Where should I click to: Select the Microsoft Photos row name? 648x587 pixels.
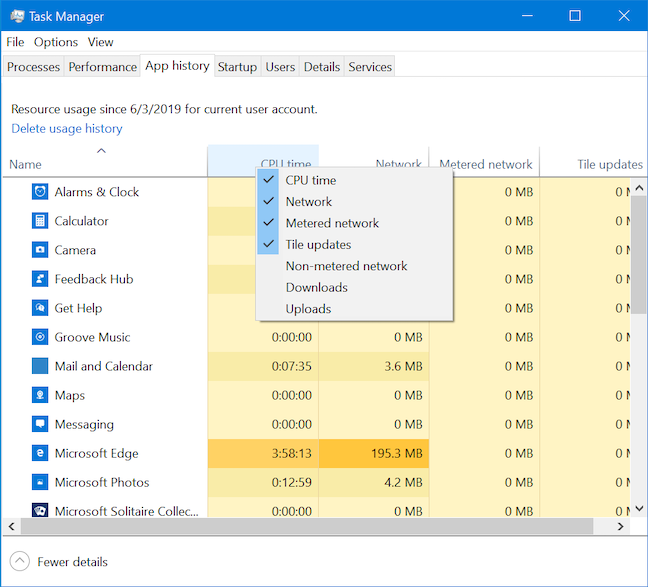pyautogui.click(x=102, y=482)
